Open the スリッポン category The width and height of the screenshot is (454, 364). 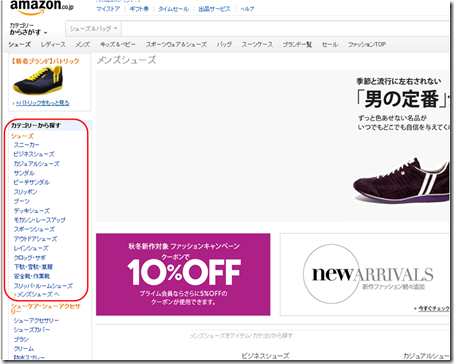coord(25,192)
